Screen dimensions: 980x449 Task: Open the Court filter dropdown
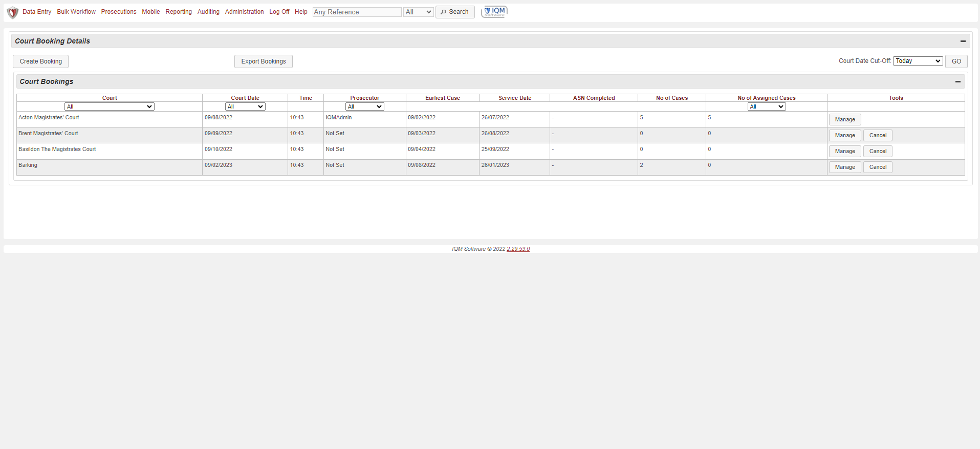109,106
